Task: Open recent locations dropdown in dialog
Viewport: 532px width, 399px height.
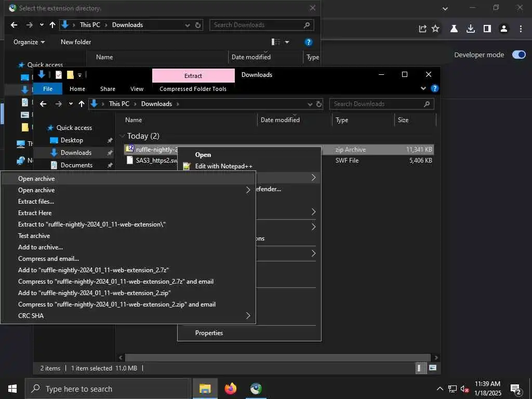Action: click(x=42, y=25)
